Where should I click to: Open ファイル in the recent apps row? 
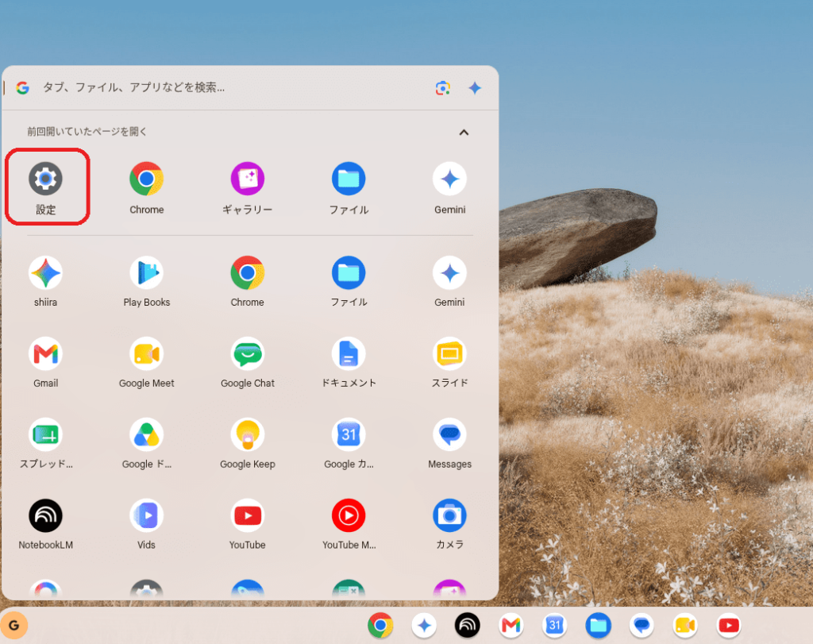[349, 187]
